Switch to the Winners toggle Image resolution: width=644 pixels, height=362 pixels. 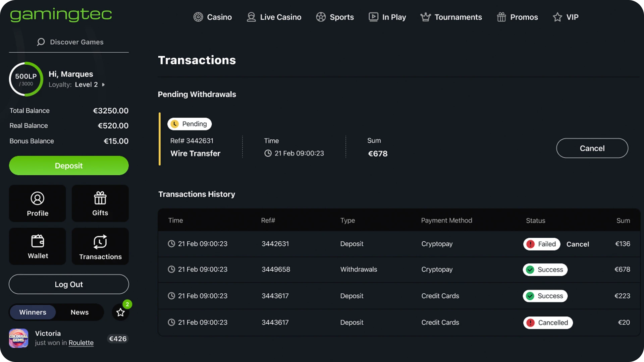[x=33, y=312]
